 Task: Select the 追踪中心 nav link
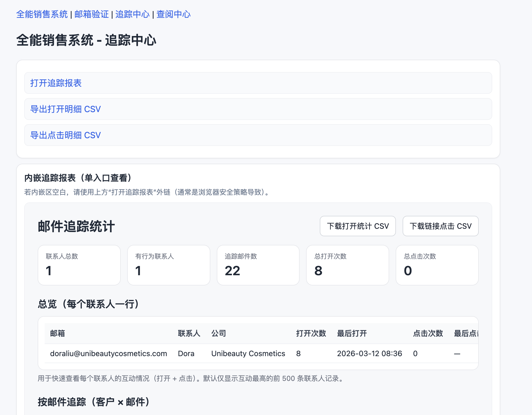[x=132, y=14]
